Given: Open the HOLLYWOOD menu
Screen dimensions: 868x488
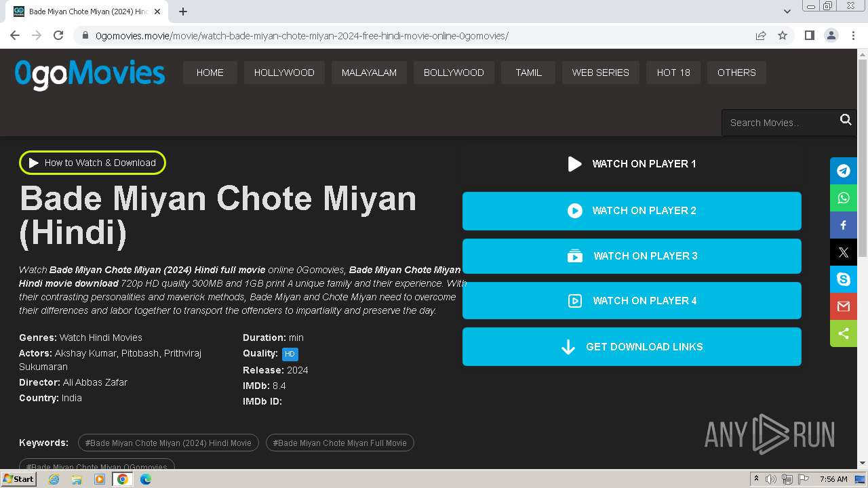Looking at the screenshot, I should click(x=284, y=73).
